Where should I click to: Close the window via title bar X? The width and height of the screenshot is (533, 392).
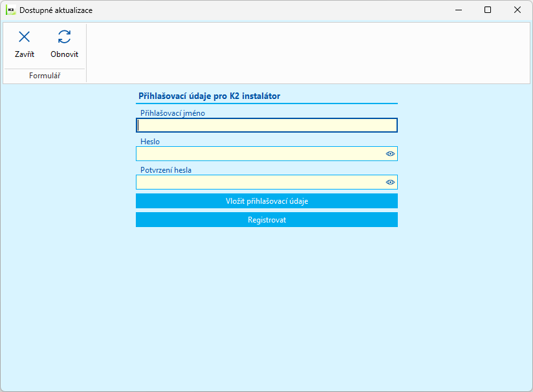click(517, 10)
